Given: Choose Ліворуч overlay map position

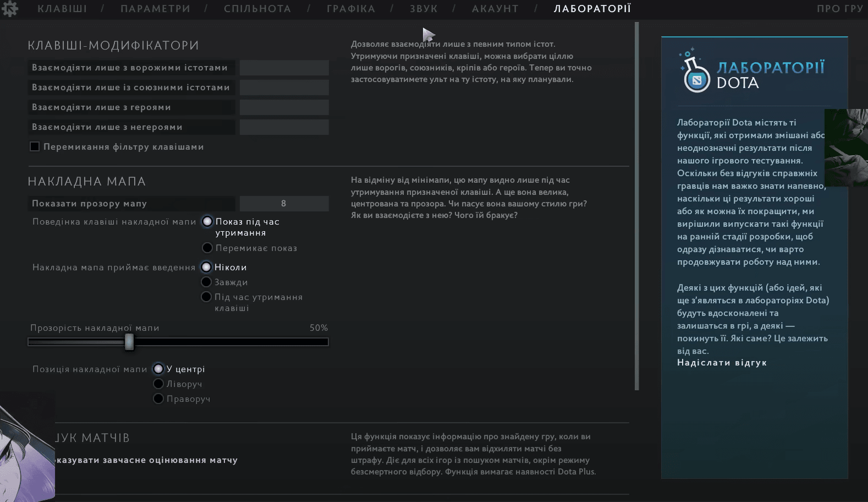Looking at the screenshot, I should 158,384.
